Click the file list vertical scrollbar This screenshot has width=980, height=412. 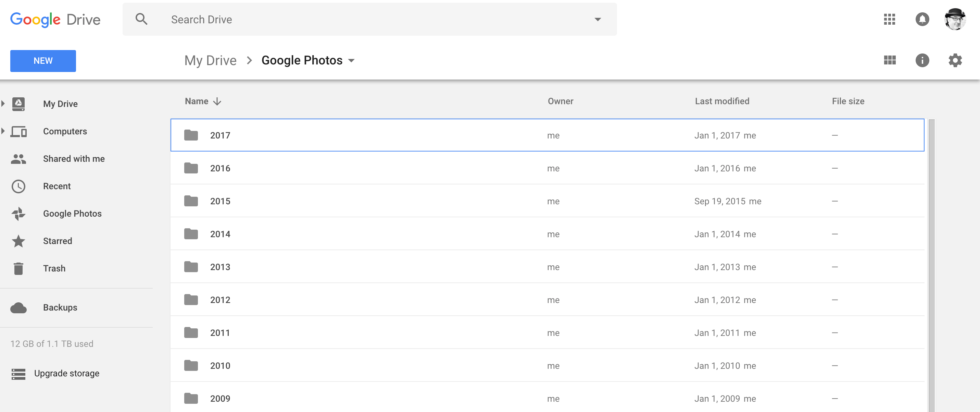coord(932,265)
